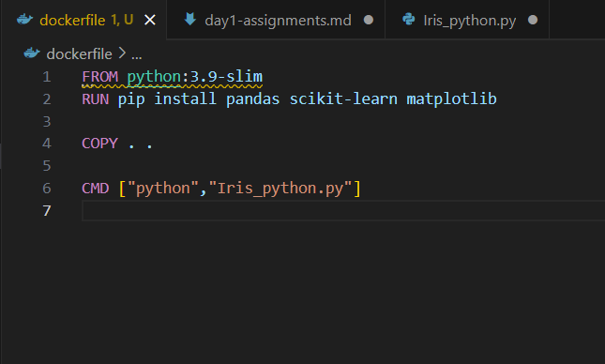Click breadcrumb chevron separator after dockerfile
Image resolution: width=605 pixels, height=364 pixels.
[122, 53]
